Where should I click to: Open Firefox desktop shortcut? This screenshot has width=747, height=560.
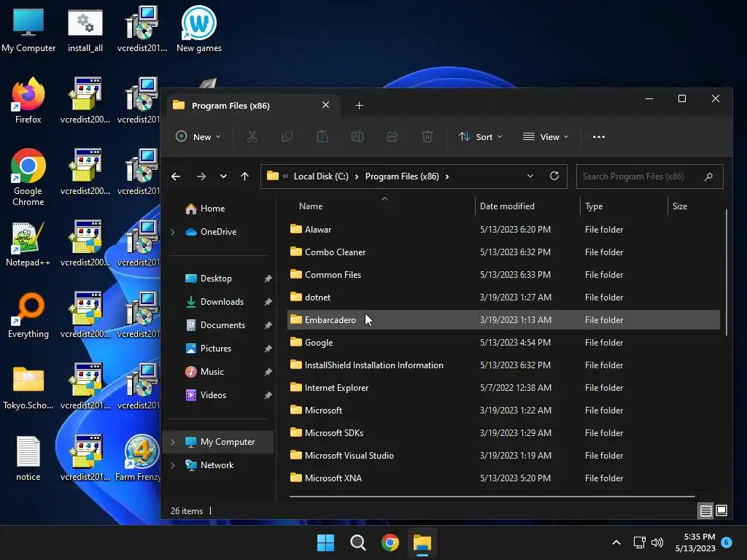pyautogui.click(x=28, y=100)
